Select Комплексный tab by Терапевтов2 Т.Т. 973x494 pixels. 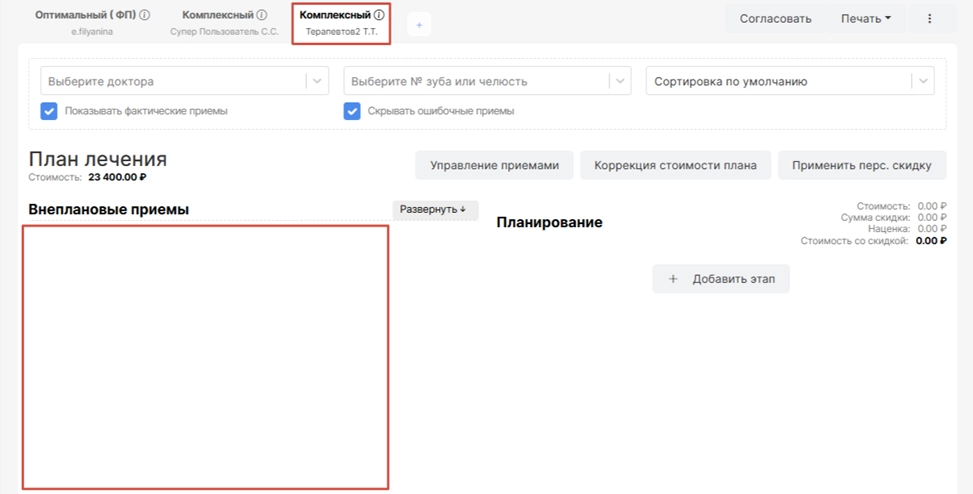335,16
